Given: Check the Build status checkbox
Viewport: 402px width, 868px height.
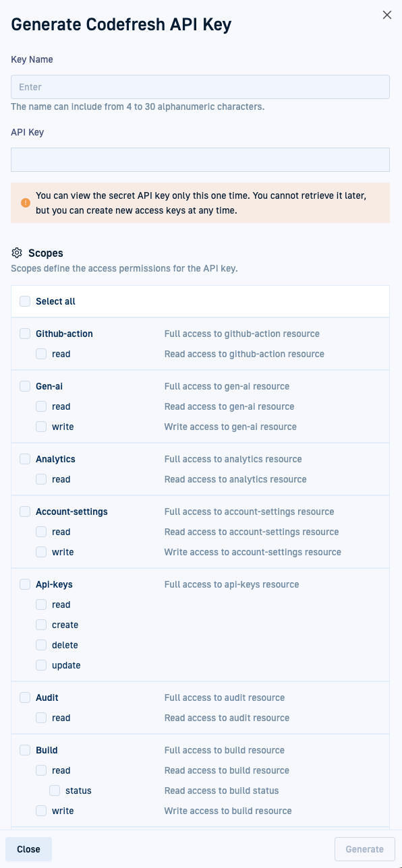Looking at the screenshot, I should click(x=55, y=790).
